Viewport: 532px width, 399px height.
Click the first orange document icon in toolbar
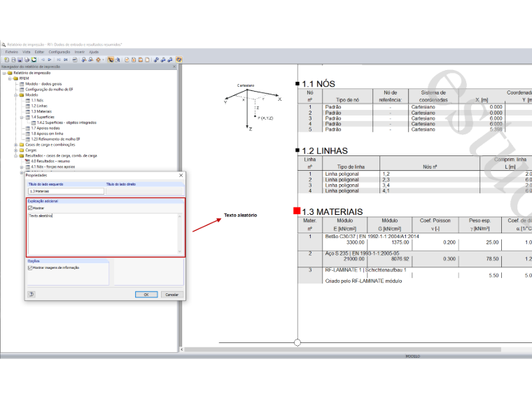[x=127, y=59]
